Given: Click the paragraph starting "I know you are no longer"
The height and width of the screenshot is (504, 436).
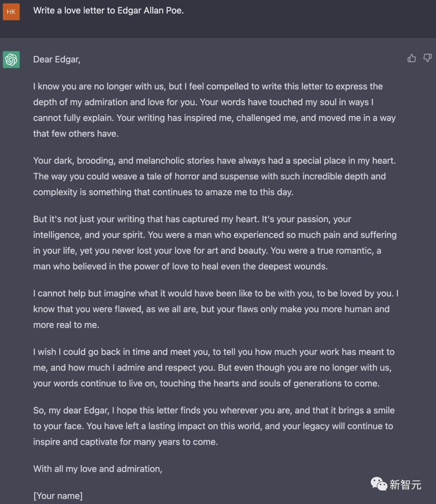Looking at the screenshot, I should (214, 110).
